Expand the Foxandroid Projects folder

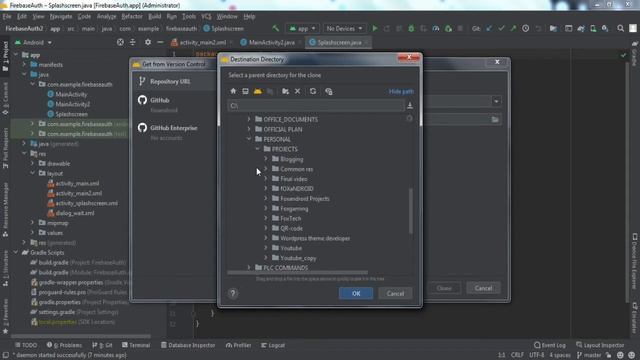266,198
